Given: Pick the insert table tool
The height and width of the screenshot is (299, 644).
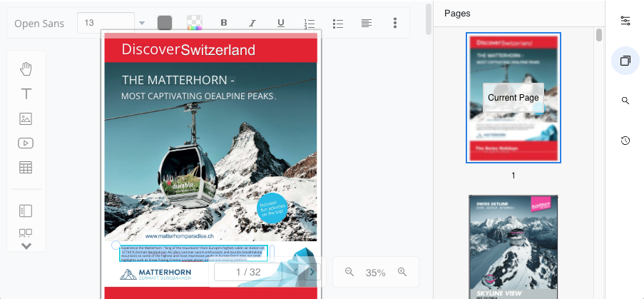Looking at the screenshot, I should point(26,168).
